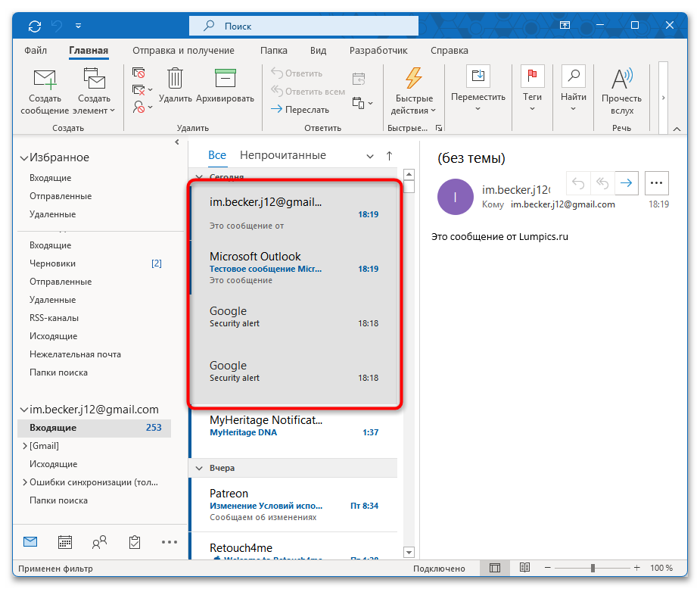700x589 pixels.
Task: Switch to Reading view in status bar
Action: [x=524, y=568]
